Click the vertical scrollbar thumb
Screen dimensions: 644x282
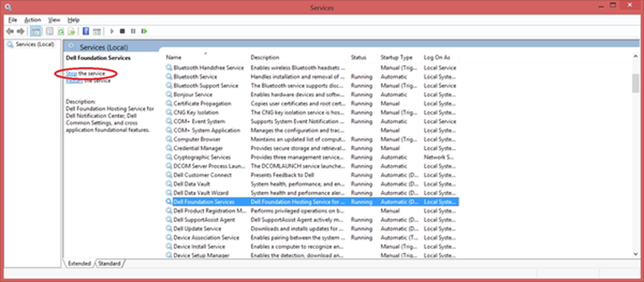[636, 84]
